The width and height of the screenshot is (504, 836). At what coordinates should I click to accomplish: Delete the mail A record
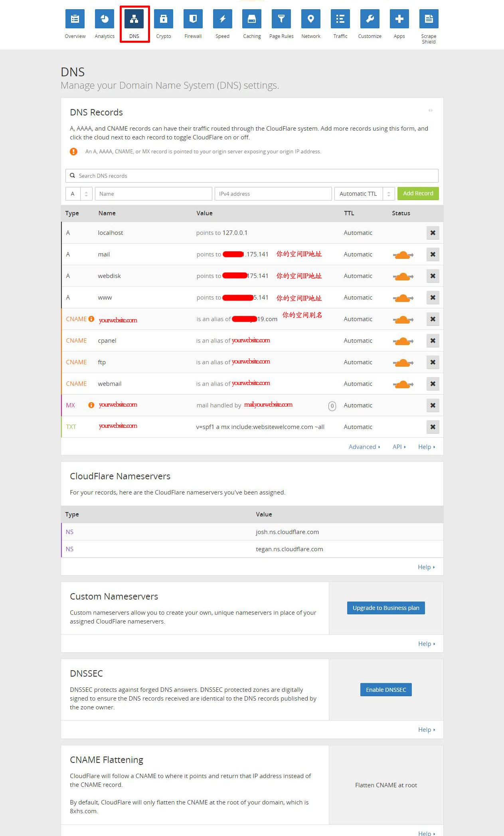pos(433,254)
